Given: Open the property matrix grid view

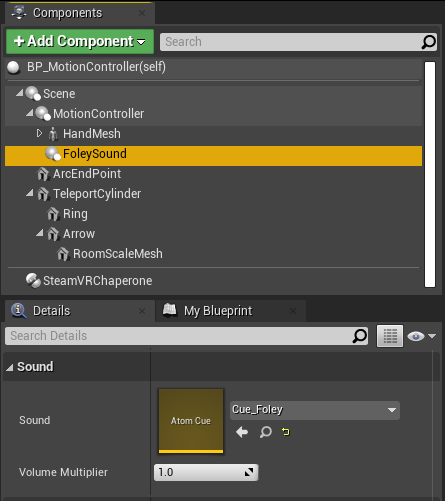Looking at the screenshot, I should (x=390, y=336).
